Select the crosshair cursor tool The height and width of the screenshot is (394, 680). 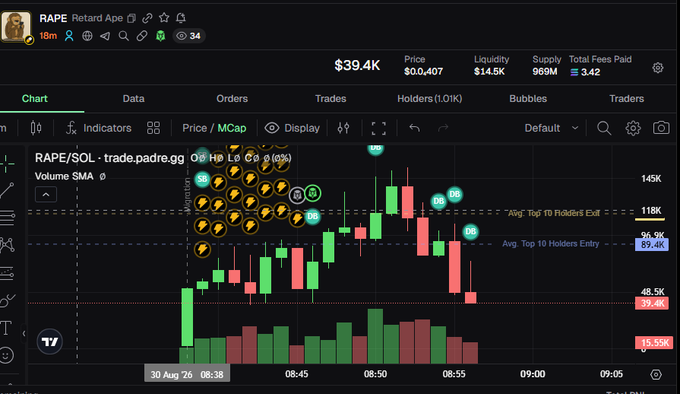click(7, 163)
